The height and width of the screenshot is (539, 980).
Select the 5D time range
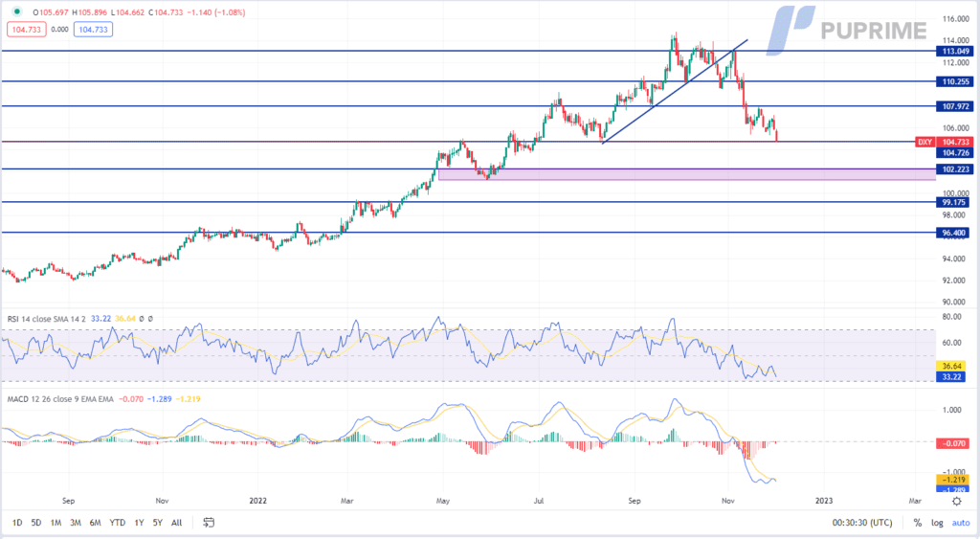36,523
